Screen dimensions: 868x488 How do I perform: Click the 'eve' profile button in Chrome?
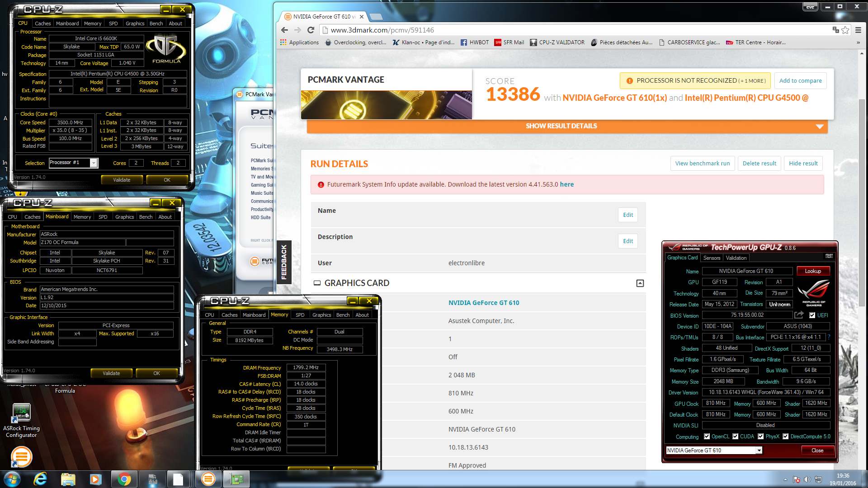pyautogui.click(x=810, y=7)
